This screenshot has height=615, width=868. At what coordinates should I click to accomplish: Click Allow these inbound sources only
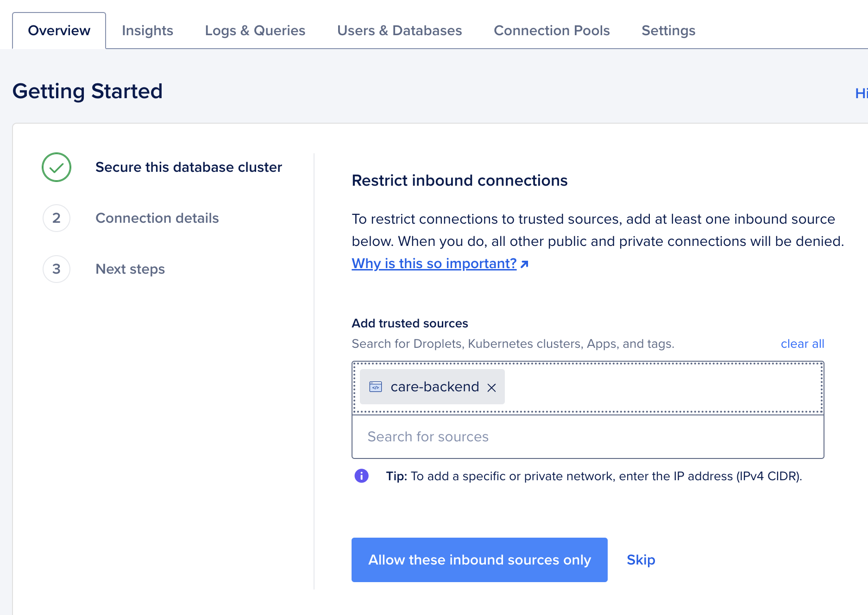point(479,560)
